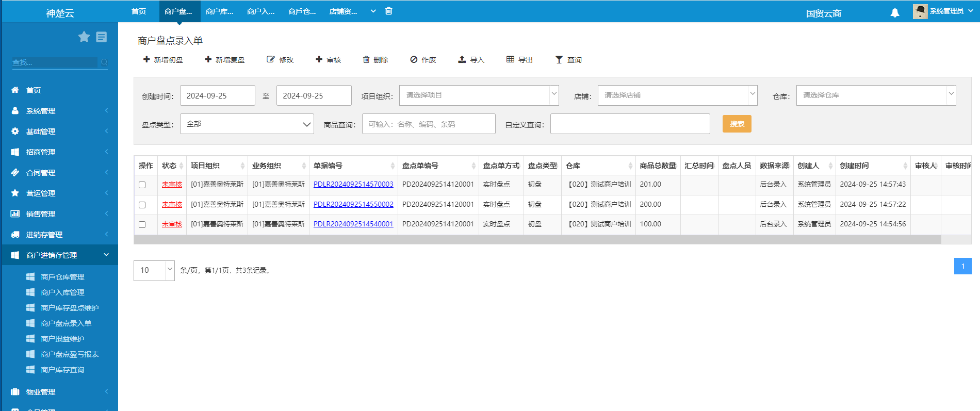Viewport: 980px width, 411px height.
Task: Click the truck icon beside 进销存管理
Action: (x=15, y=234)
